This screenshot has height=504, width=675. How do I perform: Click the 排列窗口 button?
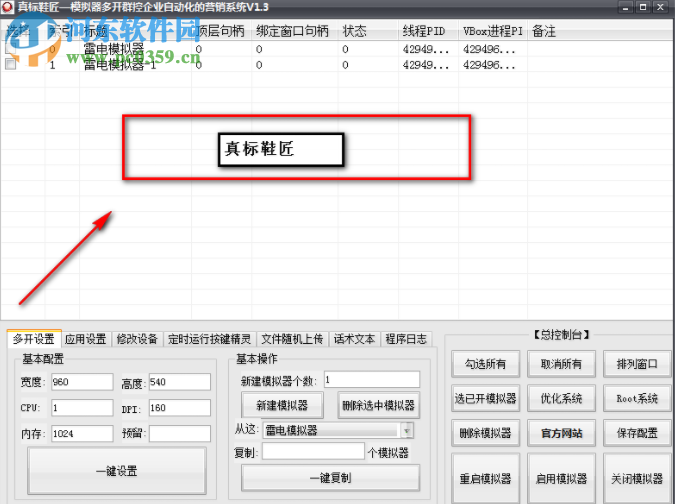[637, 364]
